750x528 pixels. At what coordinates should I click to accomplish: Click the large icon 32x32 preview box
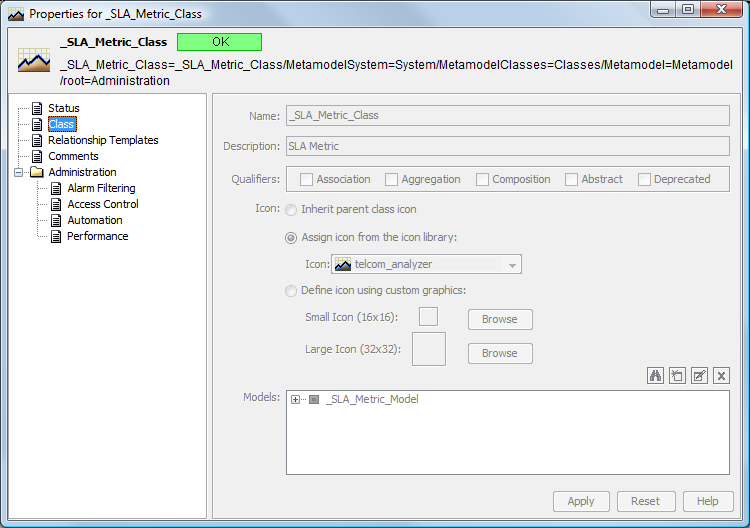[x=429, y=349]
